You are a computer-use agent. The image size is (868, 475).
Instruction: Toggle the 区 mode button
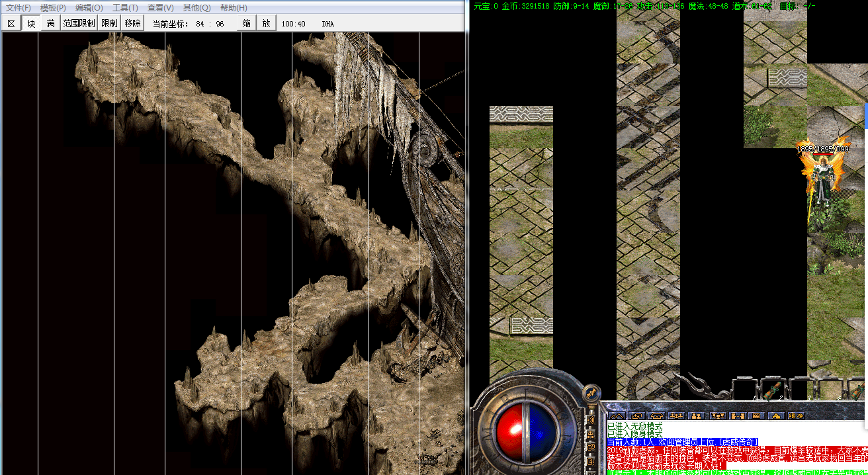coord(11,23)
